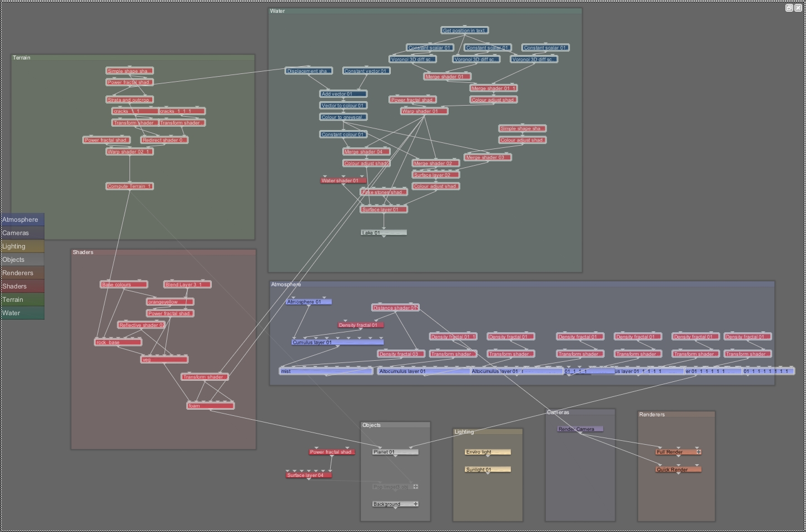
Task: Select the orangeyellow node
Action: [x=170, y=302]
